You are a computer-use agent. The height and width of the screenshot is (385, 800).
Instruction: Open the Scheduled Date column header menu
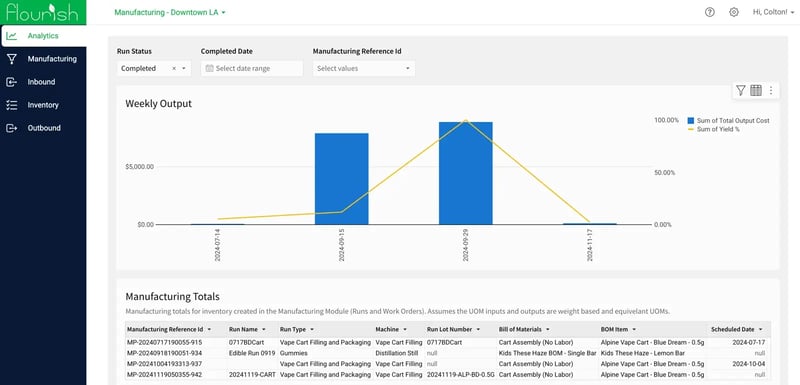pos(761,329)
